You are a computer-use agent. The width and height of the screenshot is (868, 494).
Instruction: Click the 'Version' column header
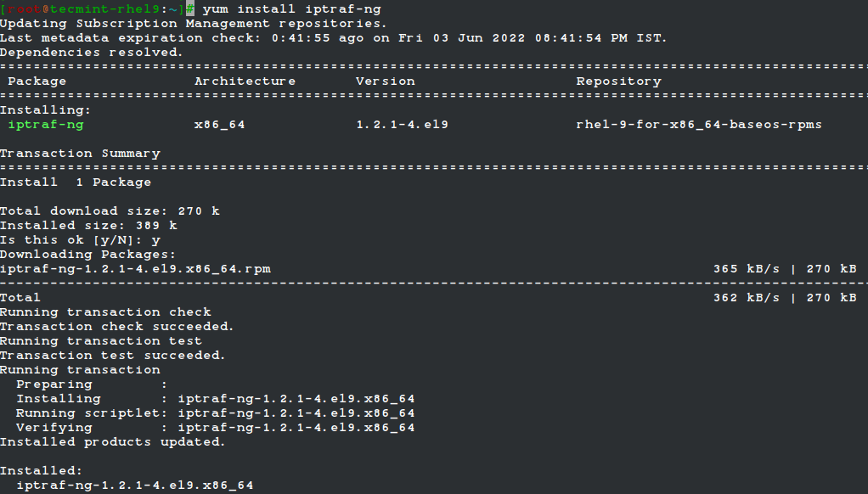point(385,81)
